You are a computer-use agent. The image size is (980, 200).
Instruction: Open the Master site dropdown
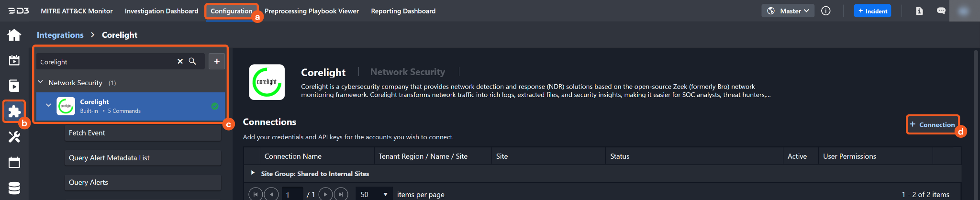coord(788,11)
